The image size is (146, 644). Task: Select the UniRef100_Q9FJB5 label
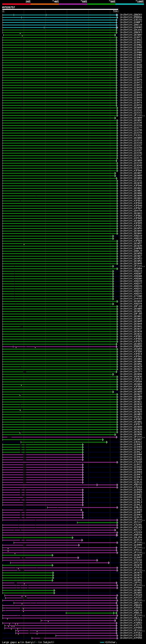coord(131,314)
